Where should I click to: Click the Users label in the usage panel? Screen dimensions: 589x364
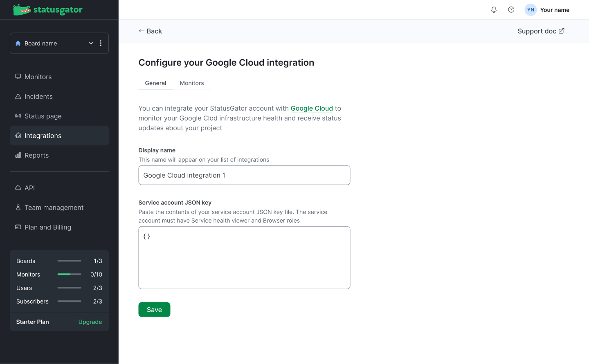(24, 288)
